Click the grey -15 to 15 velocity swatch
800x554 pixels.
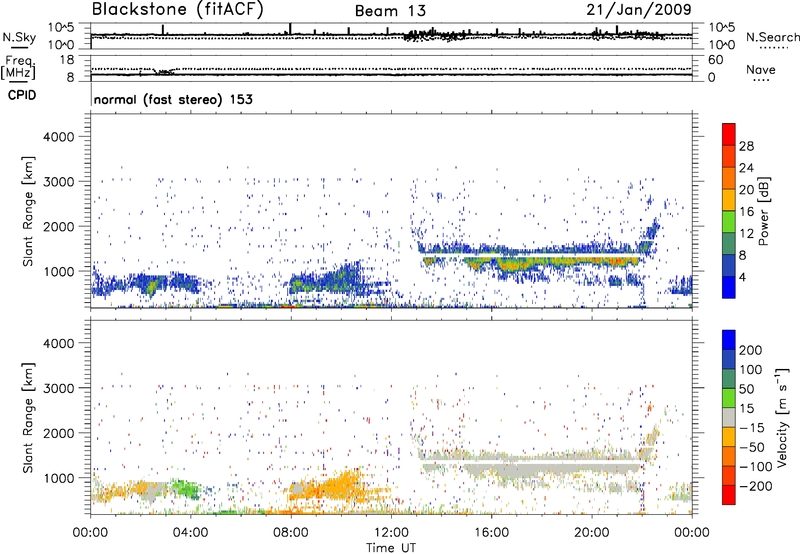729,417
